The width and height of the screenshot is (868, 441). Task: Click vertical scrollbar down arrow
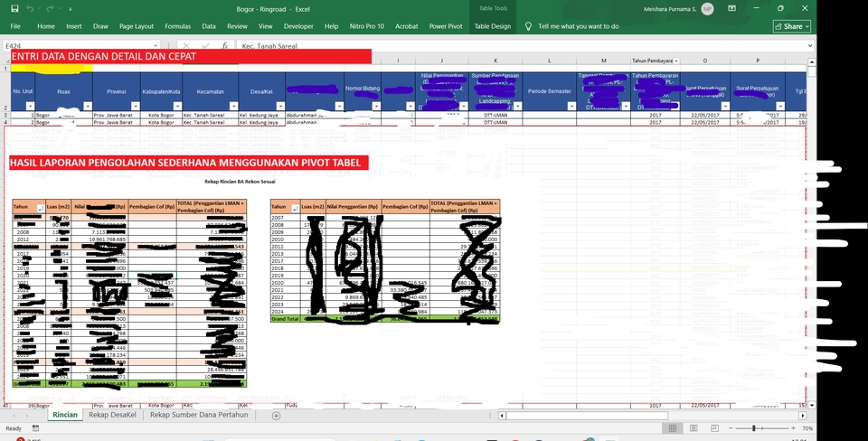[x=812, y=405]
